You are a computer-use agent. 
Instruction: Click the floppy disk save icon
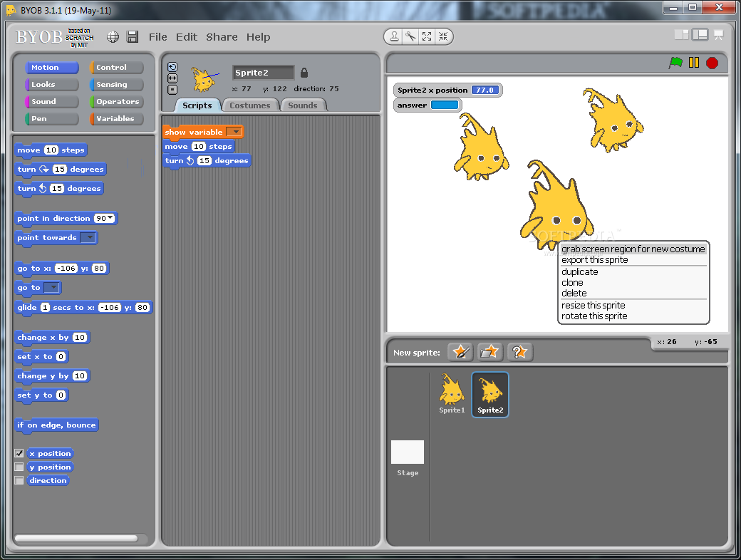(133, 37)
